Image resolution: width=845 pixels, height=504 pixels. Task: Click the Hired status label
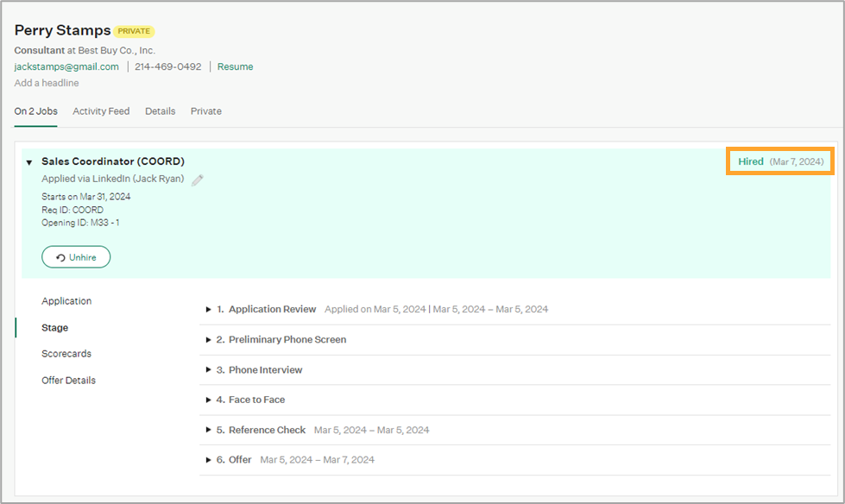point(750,161)
